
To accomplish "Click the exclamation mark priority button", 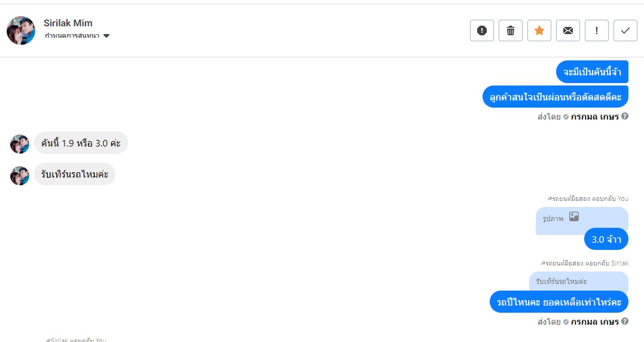I will pos(597,30).
